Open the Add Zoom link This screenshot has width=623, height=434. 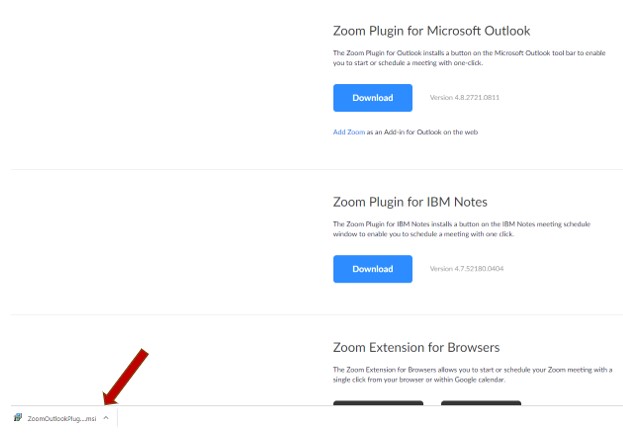coord(349,132)
